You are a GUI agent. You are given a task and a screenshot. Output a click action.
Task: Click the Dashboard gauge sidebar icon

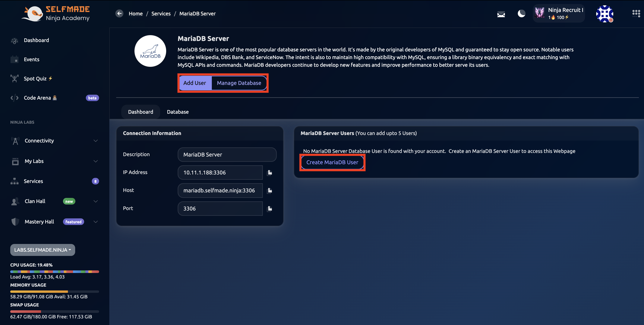pos(15,41)
